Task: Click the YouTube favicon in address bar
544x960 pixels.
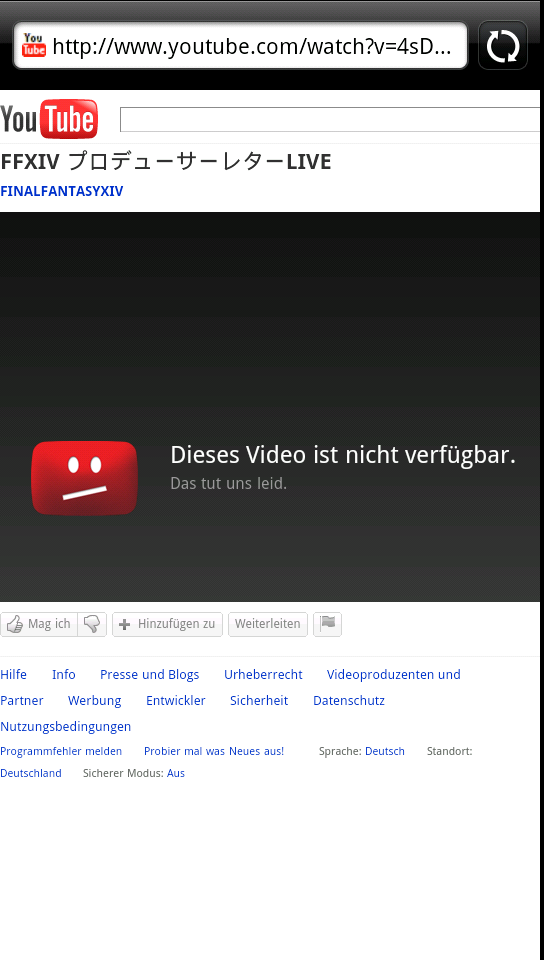Action: 34,45
